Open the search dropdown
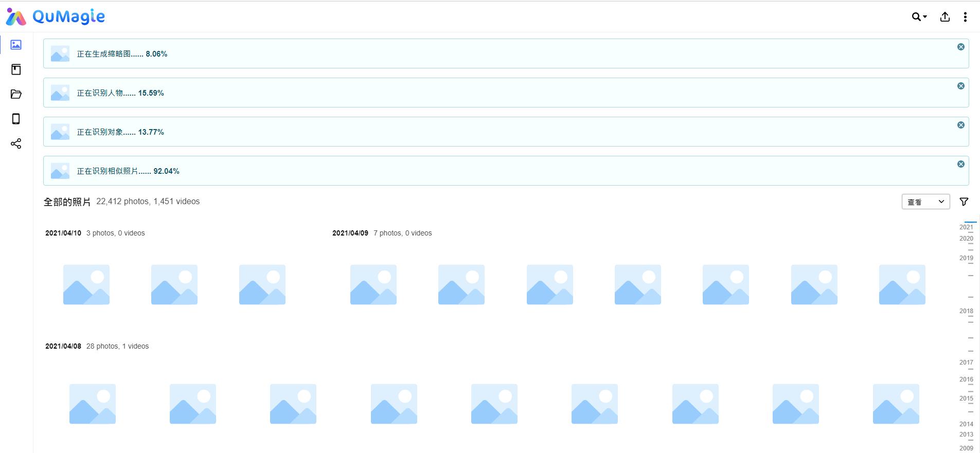Screen dimensions: 980x453 (x=919, y=17)
